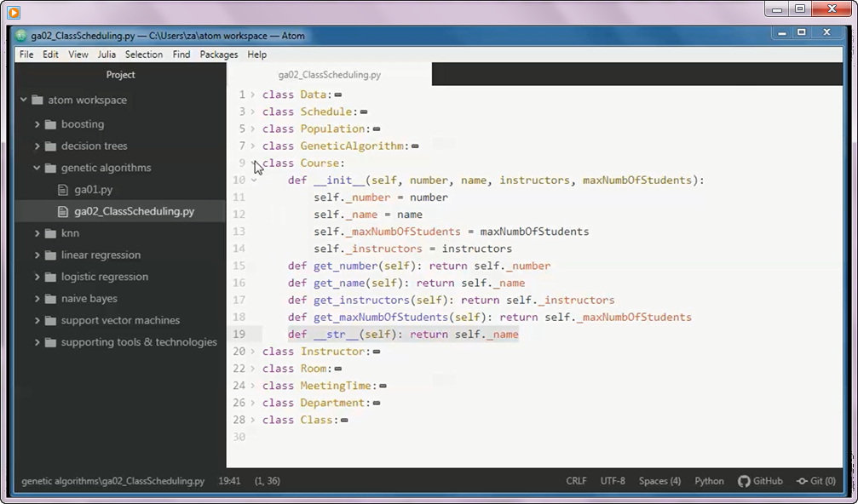
Task: Expand supporting tools & technologies folder
Action: (37, 343)
